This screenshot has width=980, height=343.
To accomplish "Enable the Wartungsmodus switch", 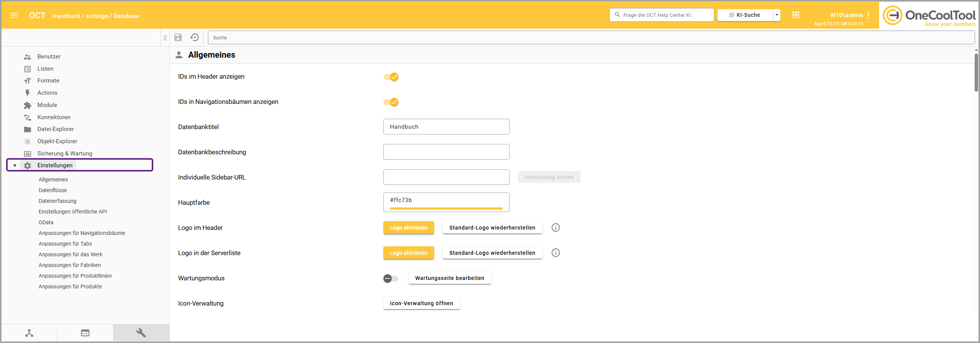I will 391,278.
